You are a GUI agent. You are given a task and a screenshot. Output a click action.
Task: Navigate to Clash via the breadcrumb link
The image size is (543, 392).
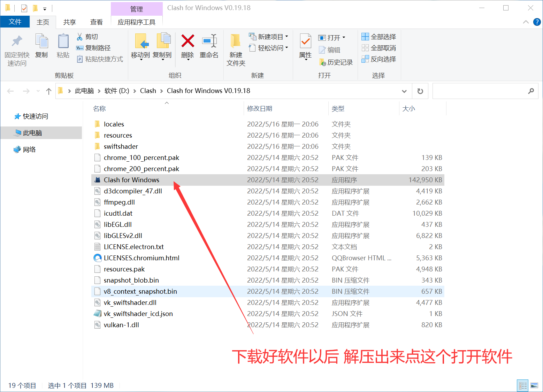pyautogui.click(x=148, y=91)
